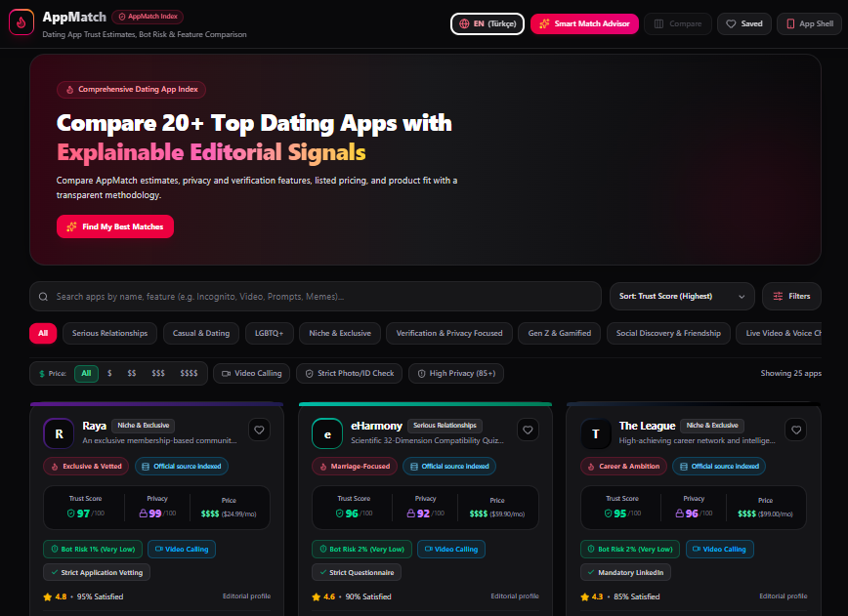Open the Saved apps list
848x616 pixels.
click(744, 23)
